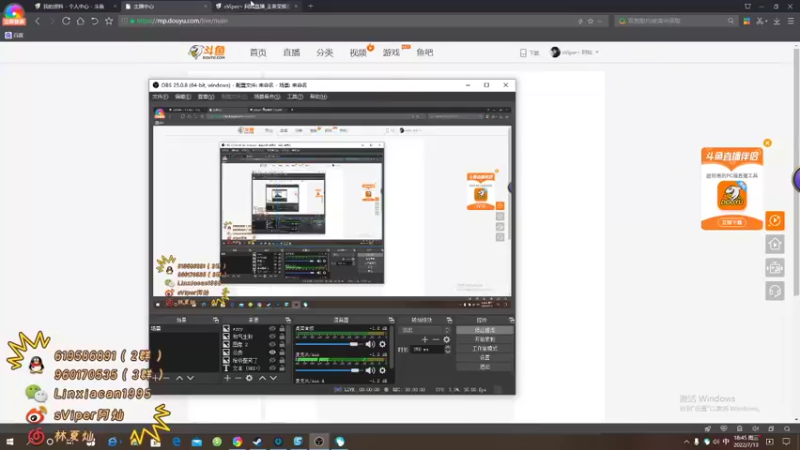
Task: Mute the 麦克风/Aux speaker icon in OBS mixer
Action: pyautogui.click(x=370, y=370)
